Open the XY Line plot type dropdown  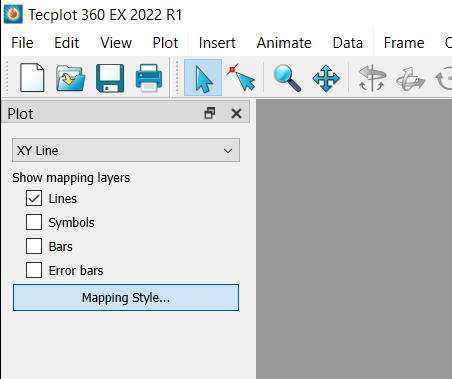coord(126,150)
